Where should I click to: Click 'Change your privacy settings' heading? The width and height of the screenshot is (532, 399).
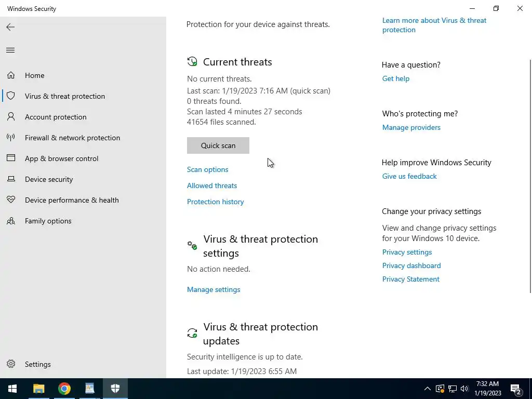[x=432, y=211]
